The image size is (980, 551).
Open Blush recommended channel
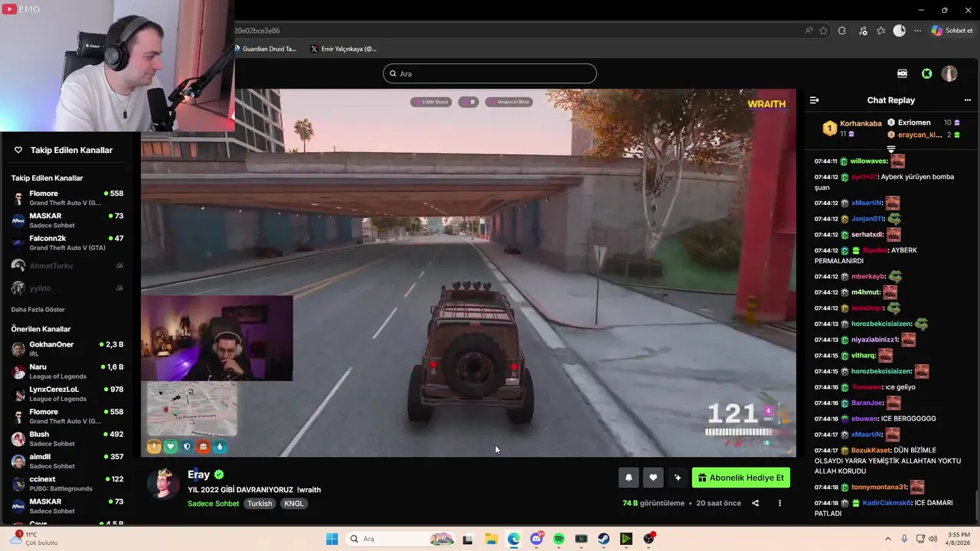[x=67, y=439]
